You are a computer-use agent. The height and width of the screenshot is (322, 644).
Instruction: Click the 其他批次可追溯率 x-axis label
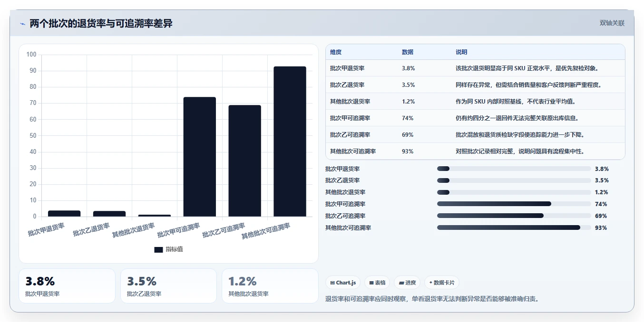(266, 231)
